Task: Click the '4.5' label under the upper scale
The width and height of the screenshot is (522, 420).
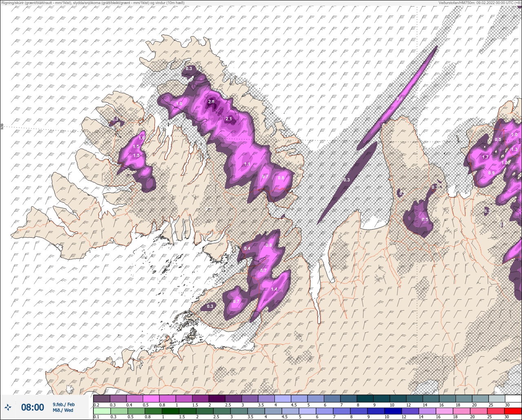Action: pyautogui.click(x=294, y=405)
